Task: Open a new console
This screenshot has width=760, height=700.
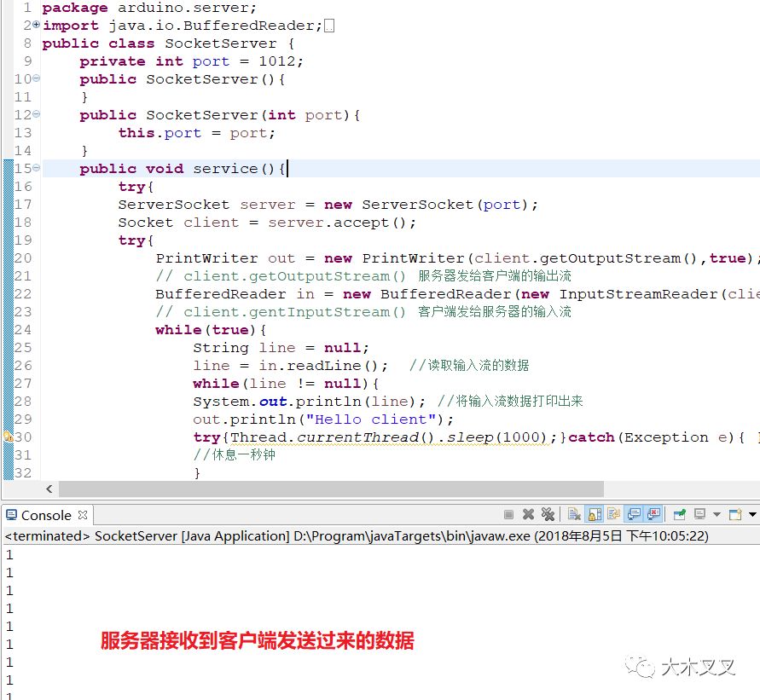Action: 735,515
